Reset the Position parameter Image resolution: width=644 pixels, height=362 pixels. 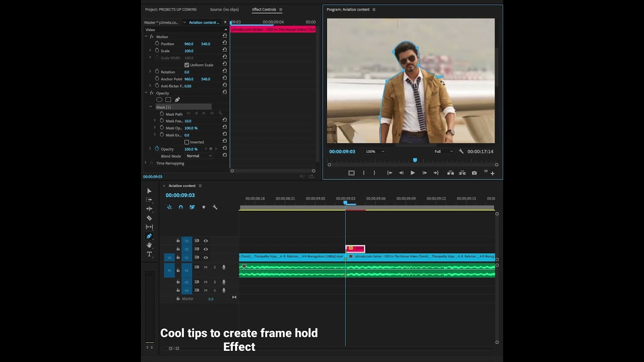click(225, 44)
